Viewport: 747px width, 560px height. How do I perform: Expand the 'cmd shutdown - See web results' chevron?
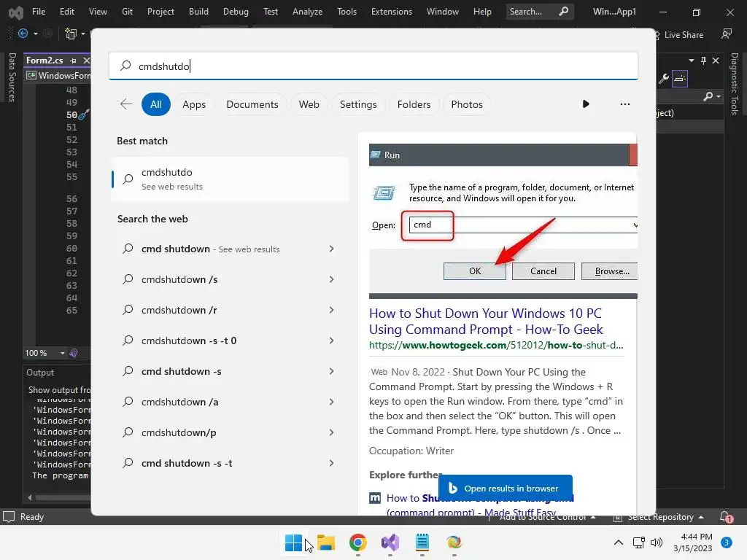click(x=332, y=249)
